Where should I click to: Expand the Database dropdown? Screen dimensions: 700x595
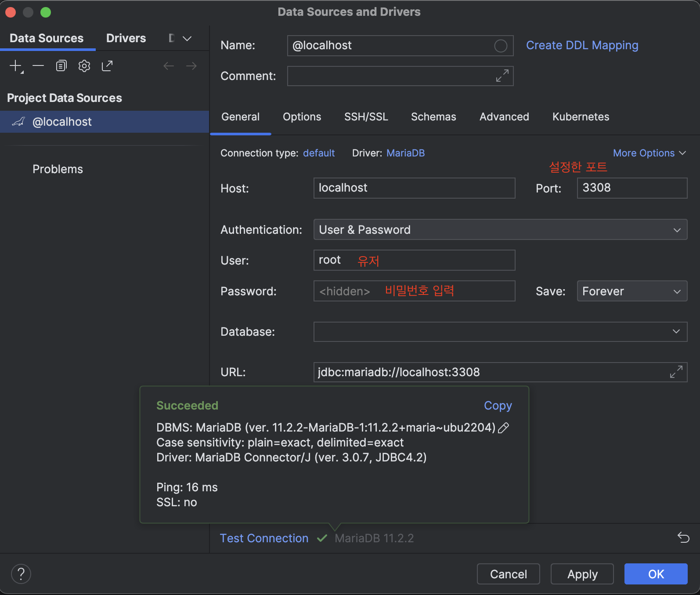coord(676,331)
